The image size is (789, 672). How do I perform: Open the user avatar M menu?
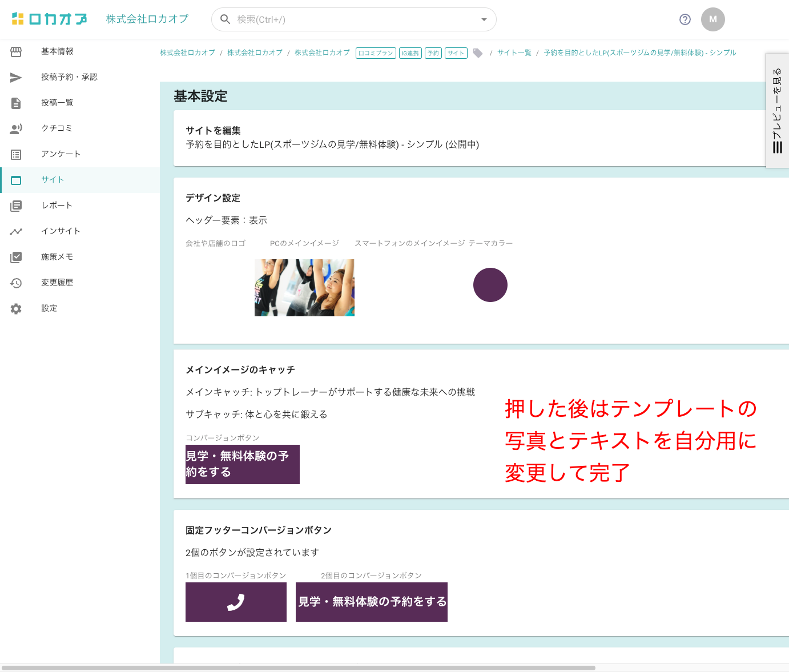click(712, 19)
